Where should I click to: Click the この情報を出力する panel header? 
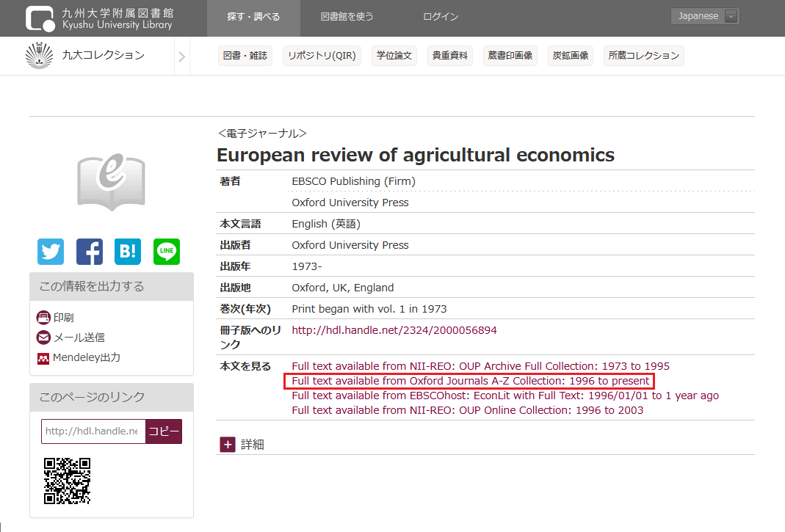tap(112, 286)
